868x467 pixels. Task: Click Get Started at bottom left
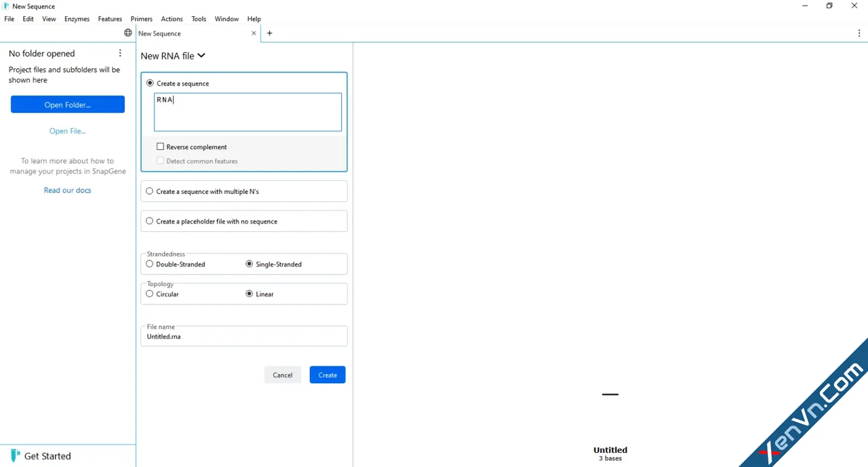[47, 456]
